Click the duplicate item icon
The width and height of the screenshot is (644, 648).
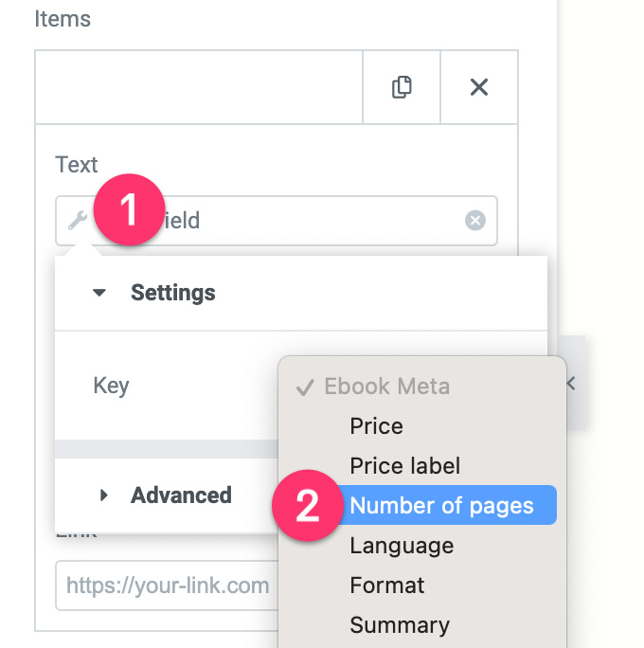tap(402, 87)
